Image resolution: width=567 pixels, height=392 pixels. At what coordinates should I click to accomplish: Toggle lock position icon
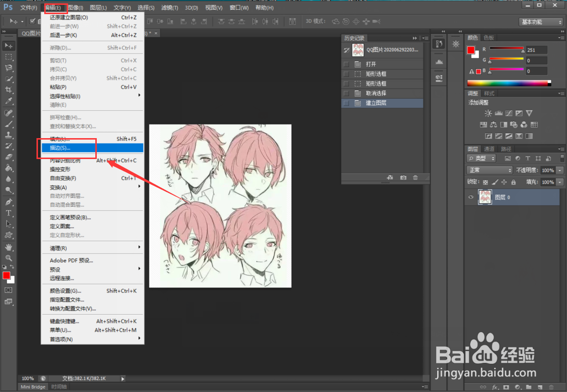[504, 182]
